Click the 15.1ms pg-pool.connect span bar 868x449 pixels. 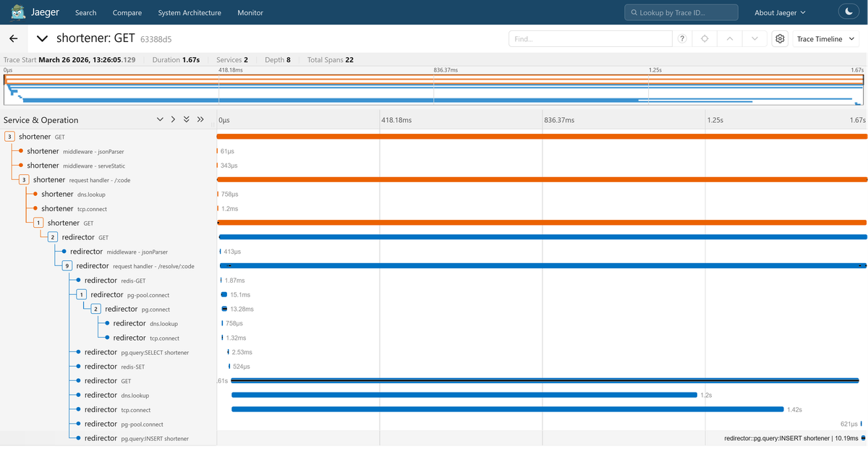tap(224, 294)
